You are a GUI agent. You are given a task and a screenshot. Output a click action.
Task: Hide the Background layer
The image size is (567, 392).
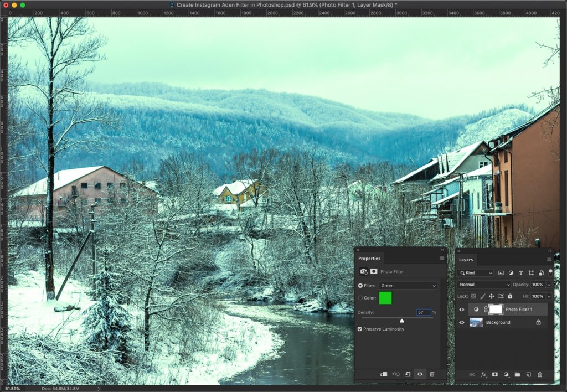pyautogui.click(x=462, y=322)
